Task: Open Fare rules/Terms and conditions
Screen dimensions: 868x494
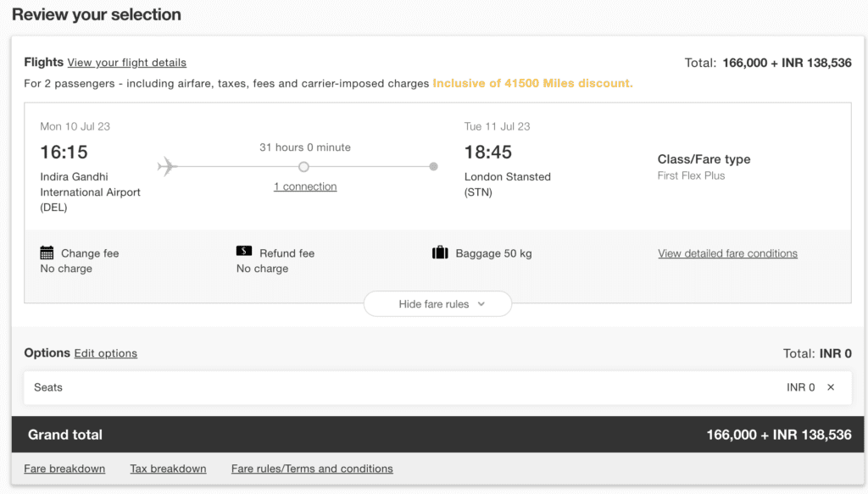Action: 312,469
